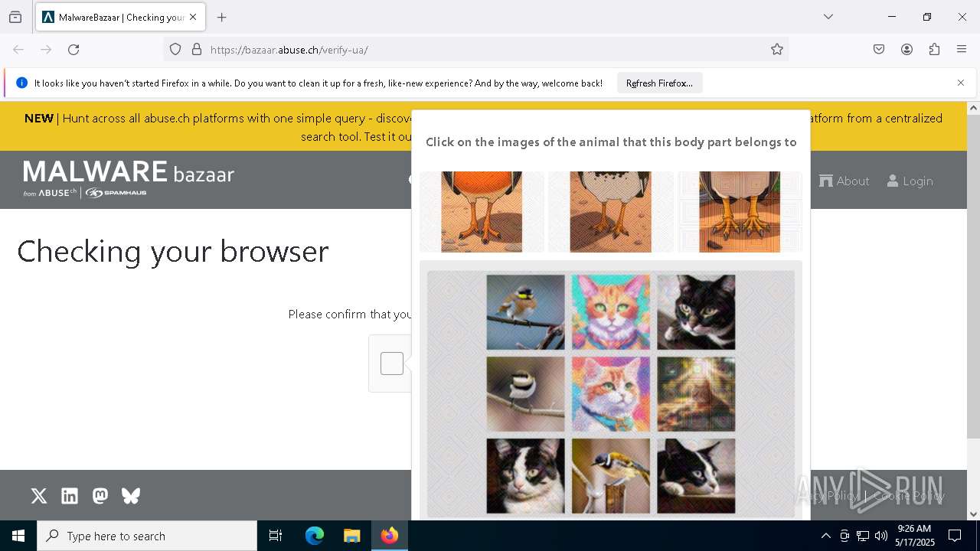Select the bird with yellow head thumbnail
Viewport: 980px width, 551px height.
click(x=525, y=312)
